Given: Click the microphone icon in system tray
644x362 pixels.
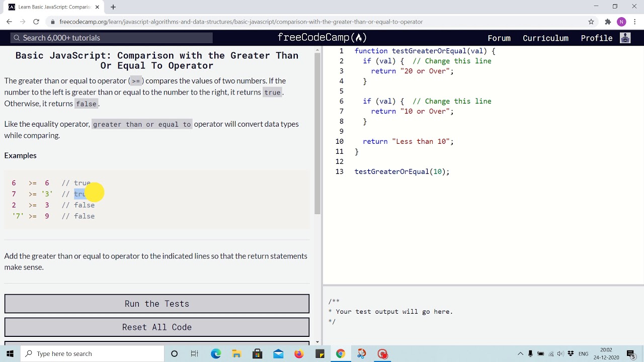Looking at the screenshot, I should click(x=530, y=353).
